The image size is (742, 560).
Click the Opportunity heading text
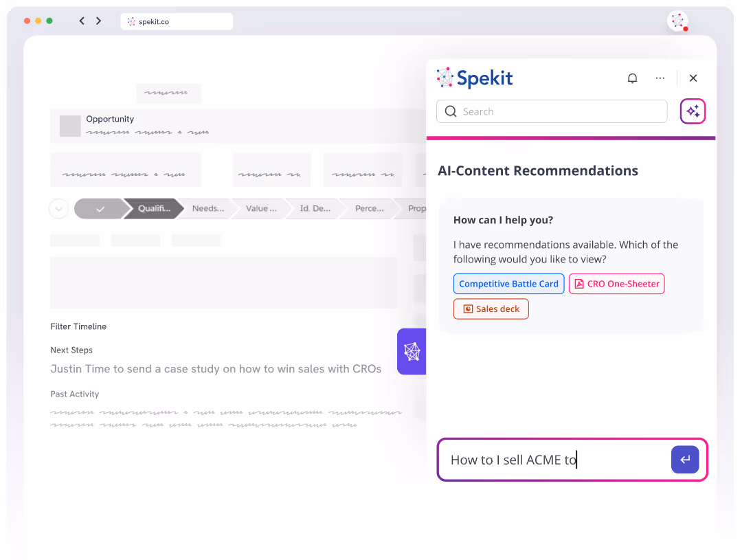(110, 119)
